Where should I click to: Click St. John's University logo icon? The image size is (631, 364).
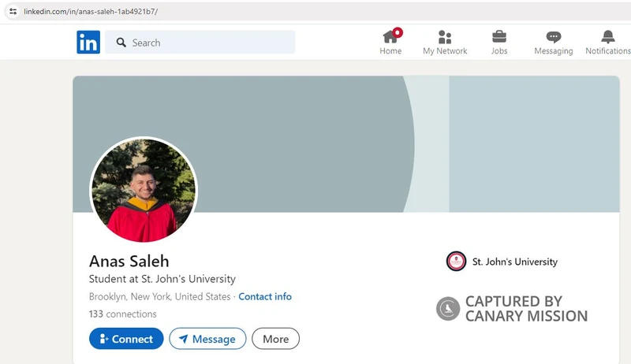tap(456, 262)
